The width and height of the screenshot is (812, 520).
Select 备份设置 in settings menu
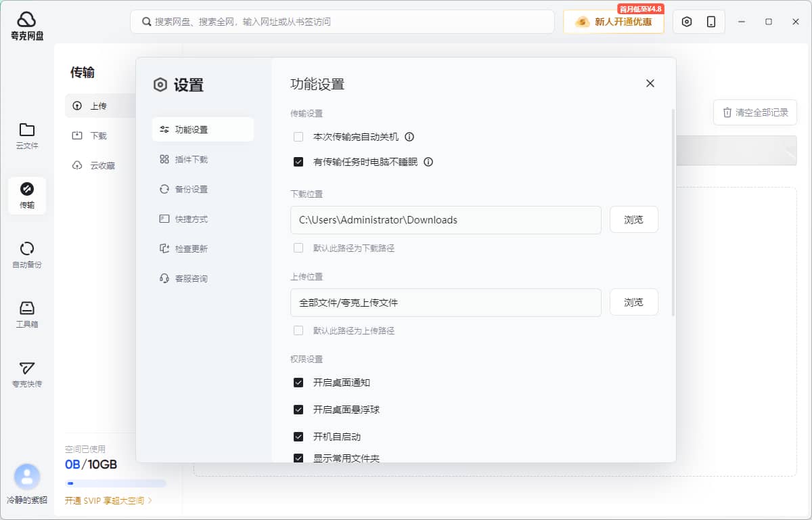[x=203, y=189]
